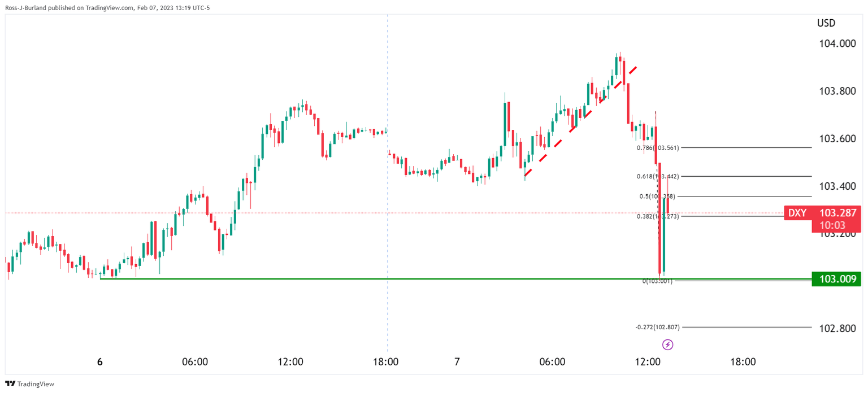Screen dimensions: 868x393
Task: Click the red DXY 103.287 price label
Action: tap(823, 213)
